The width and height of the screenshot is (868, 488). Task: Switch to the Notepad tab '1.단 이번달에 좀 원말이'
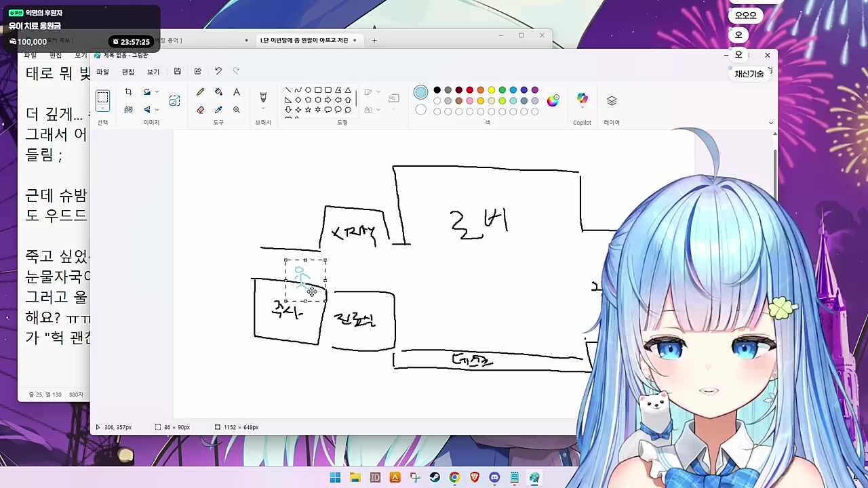304,40
